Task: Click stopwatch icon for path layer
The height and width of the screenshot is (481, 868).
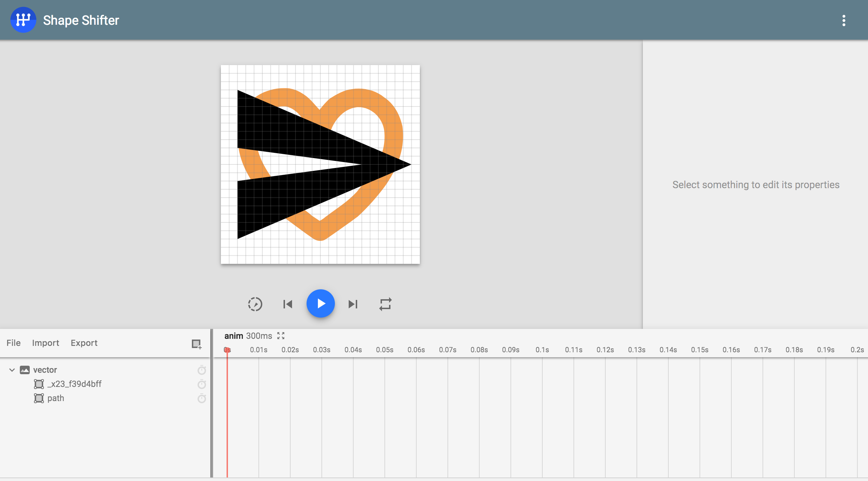Action: click(202, 398)
